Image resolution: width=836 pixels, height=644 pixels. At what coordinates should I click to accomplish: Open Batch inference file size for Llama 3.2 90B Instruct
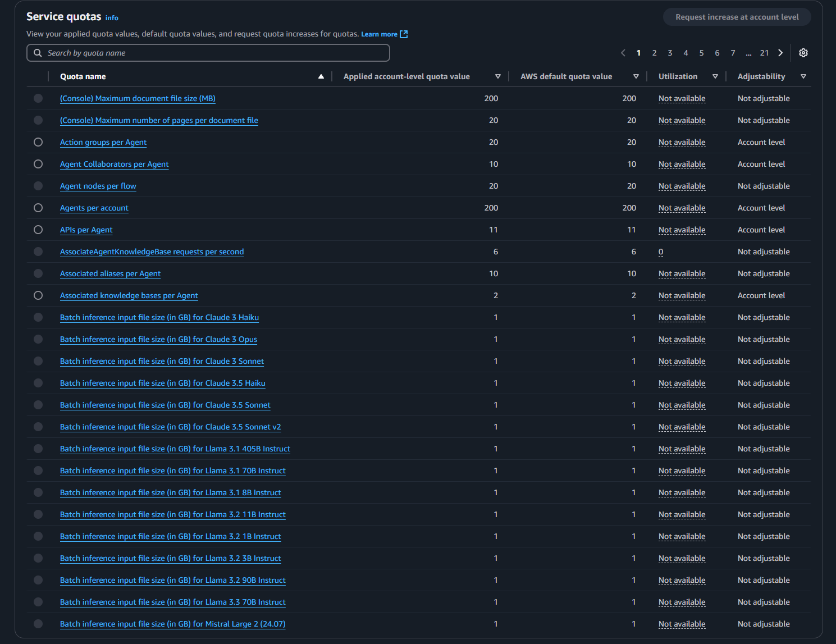click(x=173, y=580)
